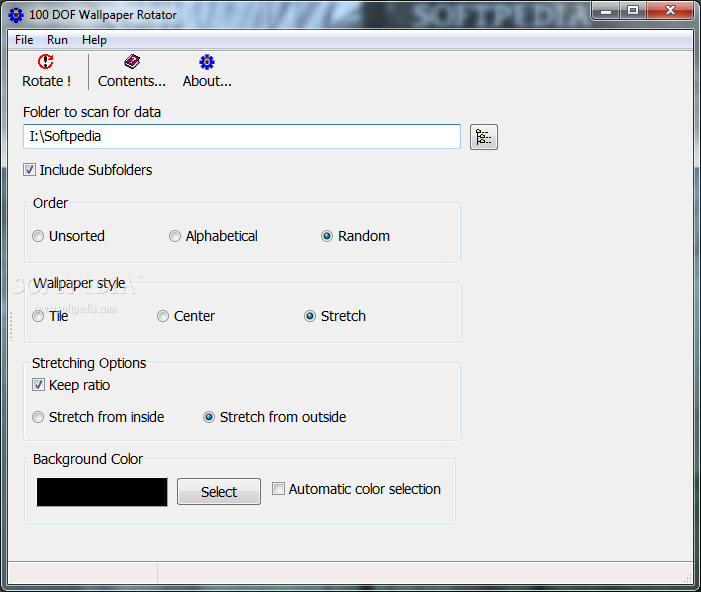Click the window resize grip in status bar
701x592 pixels.
(x=688, y=579)
